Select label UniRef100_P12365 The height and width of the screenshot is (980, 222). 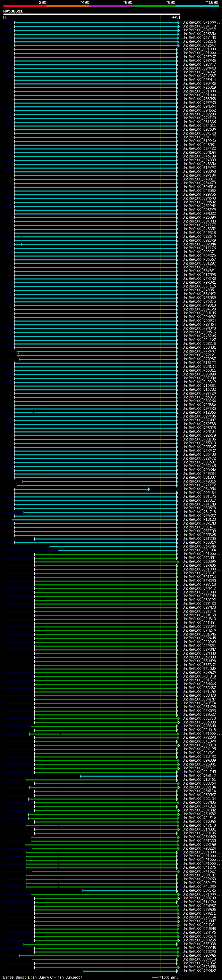[x=199, y=412]
